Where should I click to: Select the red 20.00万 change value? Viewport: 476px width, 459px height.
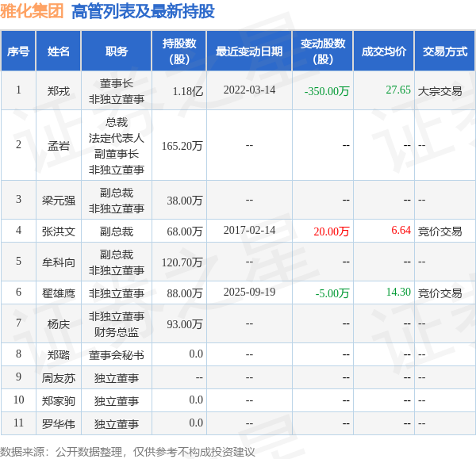coord(332,231)
